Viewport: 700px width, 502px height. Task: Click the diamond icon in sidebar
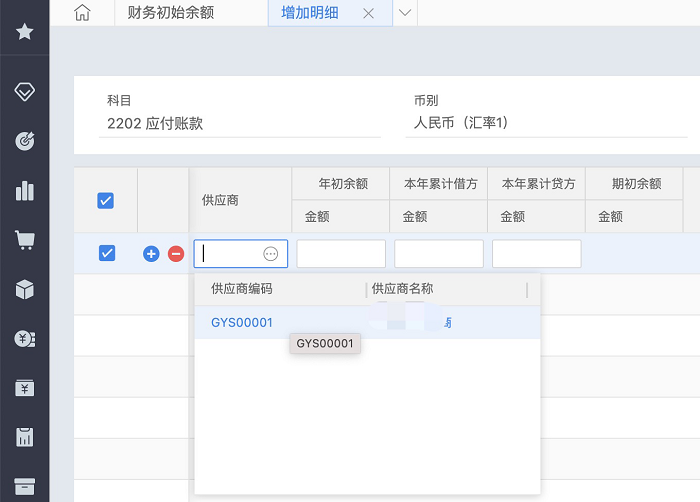[x=24, y=92]
